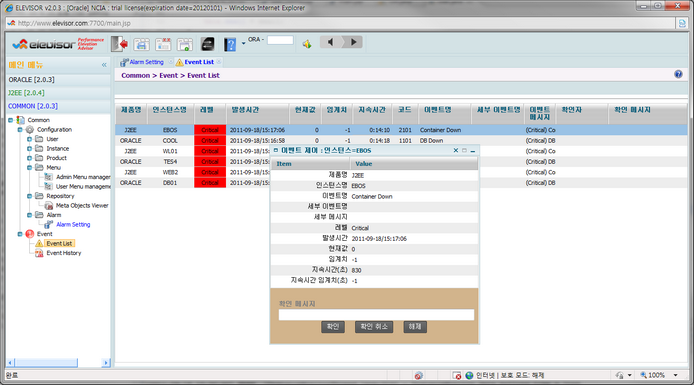This screenshot has height=385, width=694.
Task: Sort by the 레벨 column header
Action: pos(210,114)
